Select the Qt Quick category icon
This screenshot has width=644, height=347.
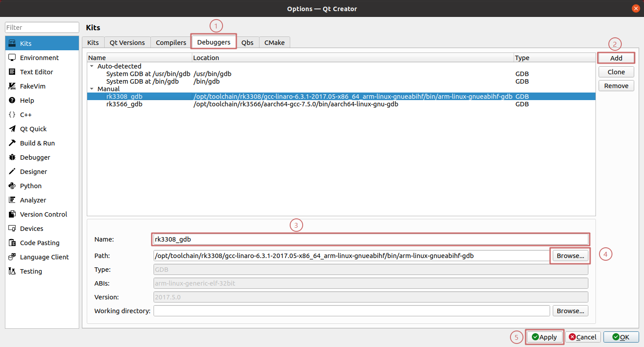click(12, 129)
